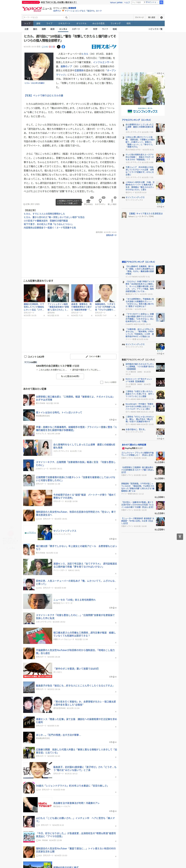
Task: Click the scroll-to-top arrow button
Action: click(x=180, y=536)
